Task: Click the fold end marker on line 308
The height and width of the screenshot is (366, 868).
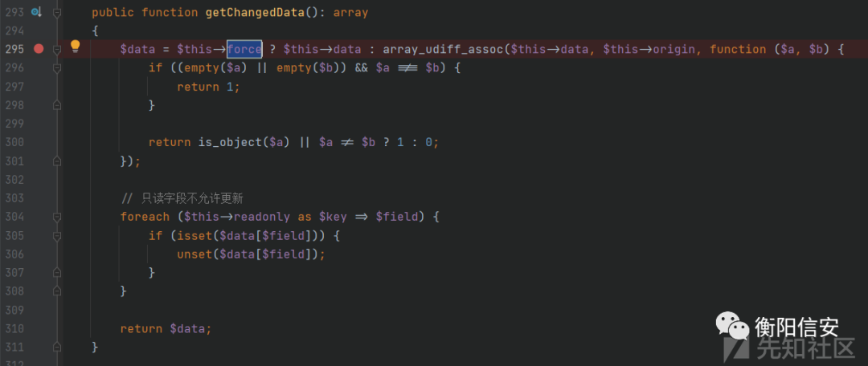Action: (x=56, y=291)
